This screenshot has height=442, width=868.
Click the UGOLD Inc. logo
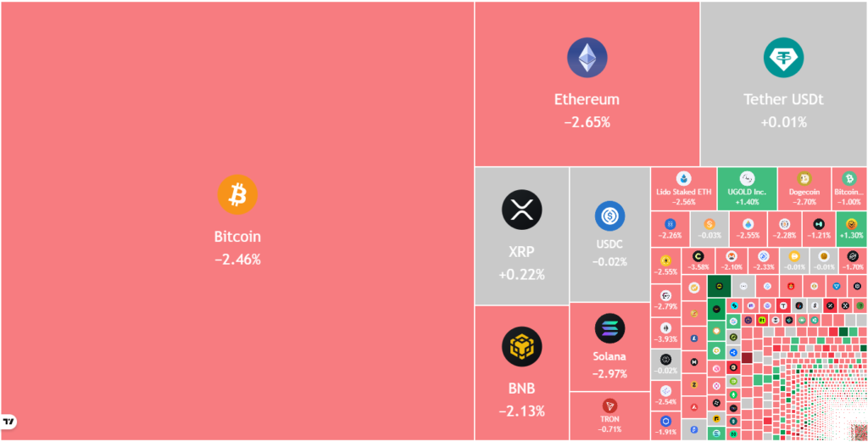747,178
